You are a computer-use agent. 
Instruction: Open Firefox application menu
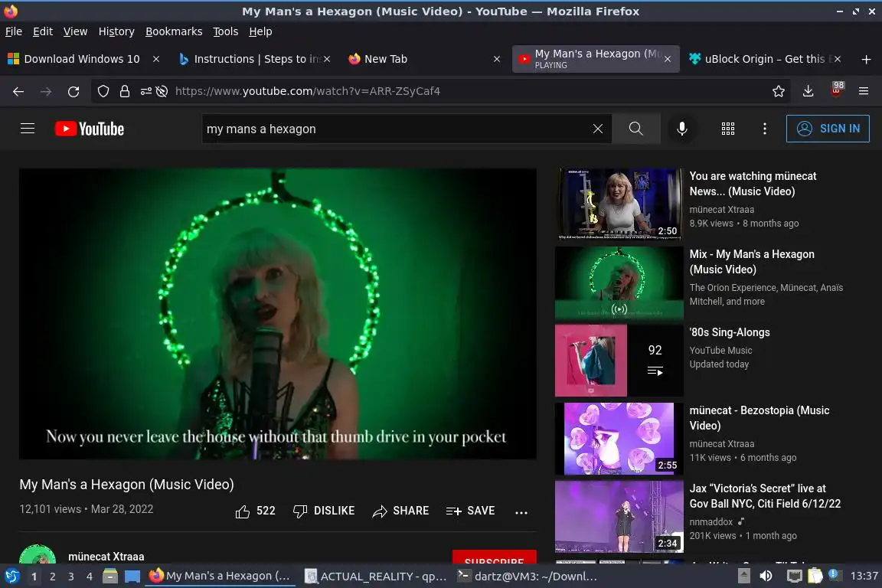(864, 91)
